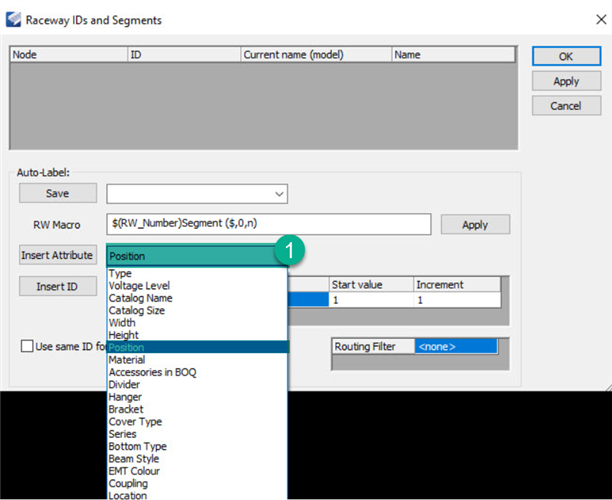Viewport: 612px width, 500px height.
Task: Click into the RW Macro text field
Action: point(268,224)
